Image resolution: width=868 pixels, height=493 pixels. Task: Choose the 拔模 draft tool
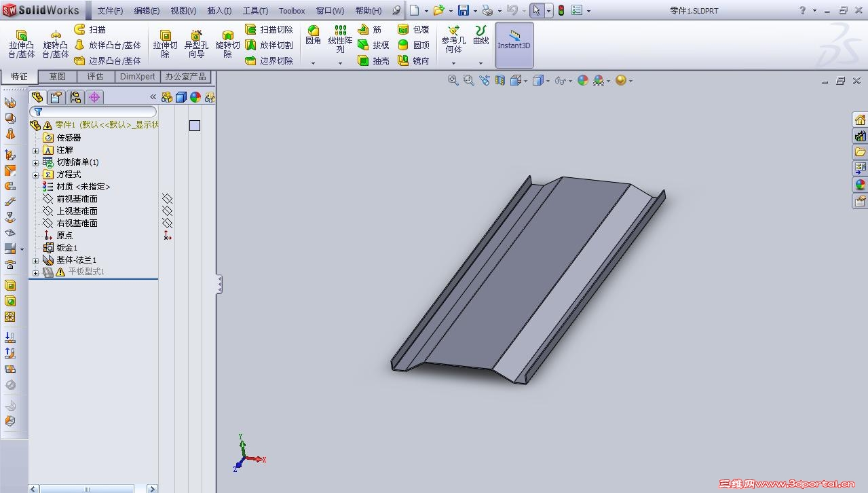coord(373,45)
